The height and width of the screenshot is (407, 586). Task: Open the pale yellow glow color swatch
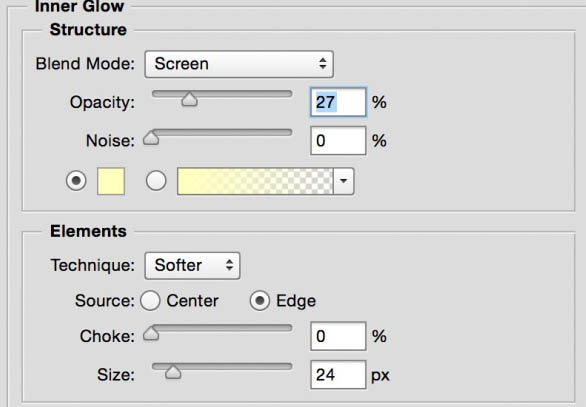click(111, 181)
